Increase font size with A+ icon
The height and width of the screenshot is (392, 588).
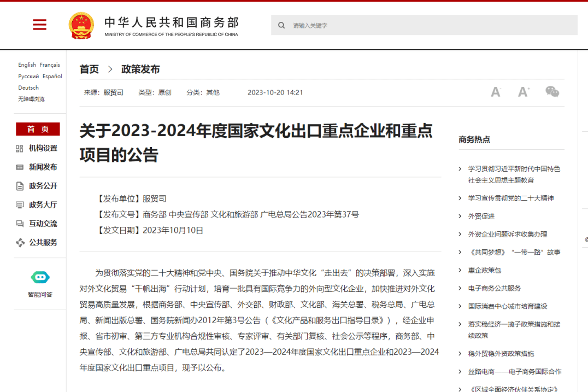point(524,92)
